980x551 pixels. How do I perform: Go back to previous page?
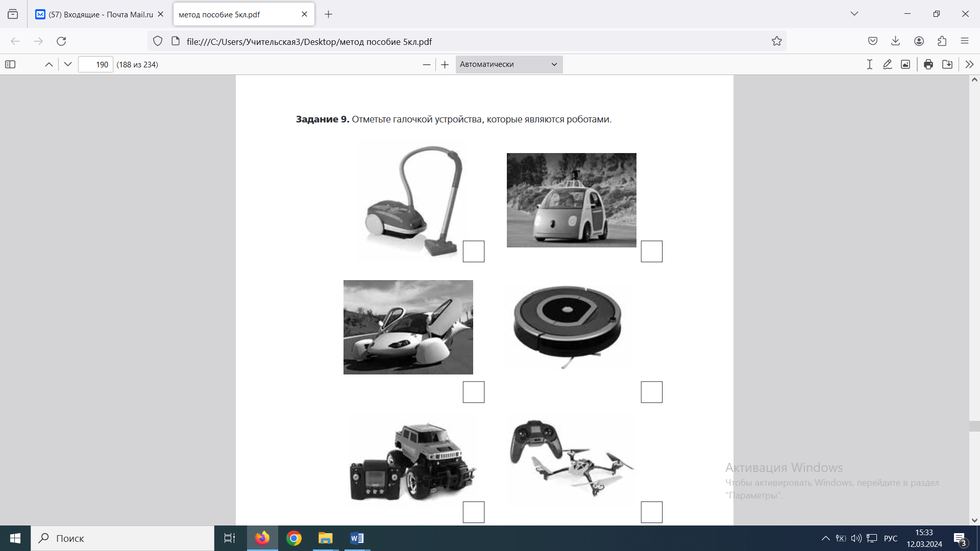coord(15,41)
